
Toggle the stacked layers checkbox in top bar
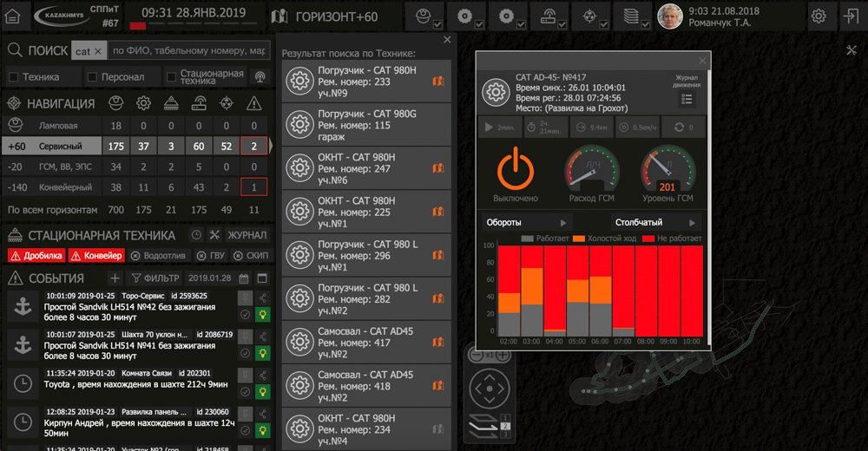646,24
